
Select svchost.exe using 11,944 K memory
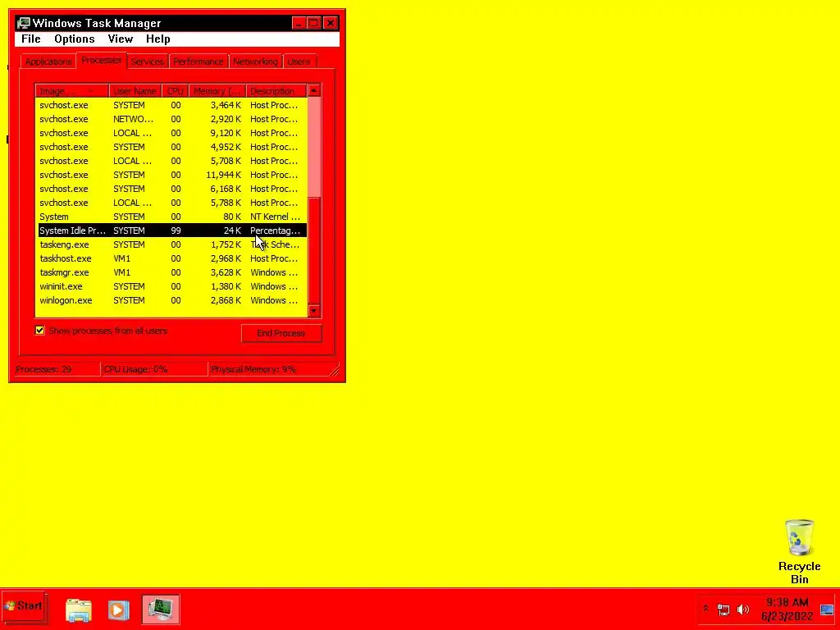171,175
